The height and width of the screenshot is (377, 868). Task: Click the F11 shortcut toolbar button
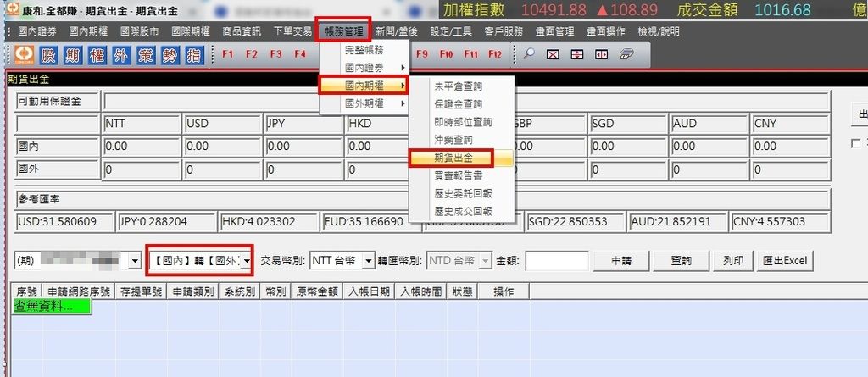470,54
